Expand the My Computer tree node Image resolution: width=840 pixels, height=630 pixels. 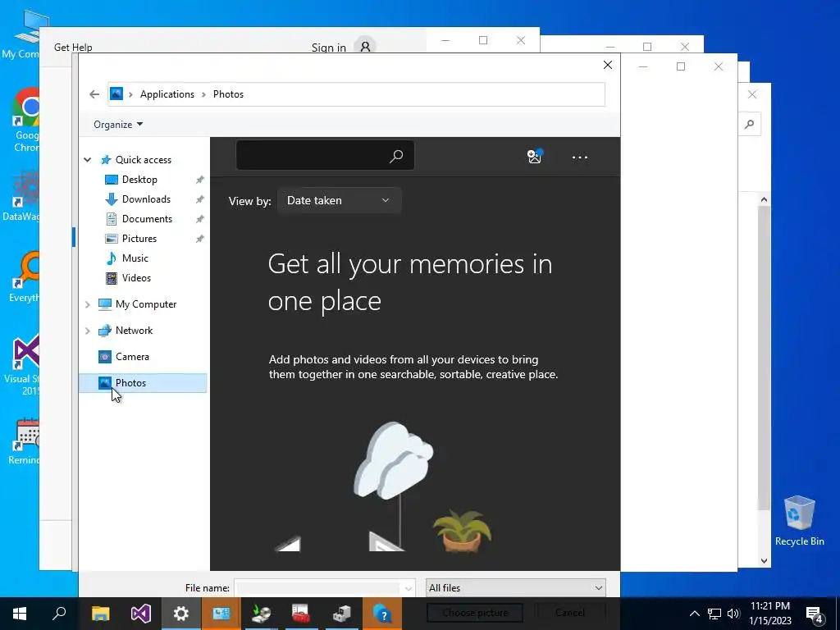pyautogui.click(x=87, y=304)
